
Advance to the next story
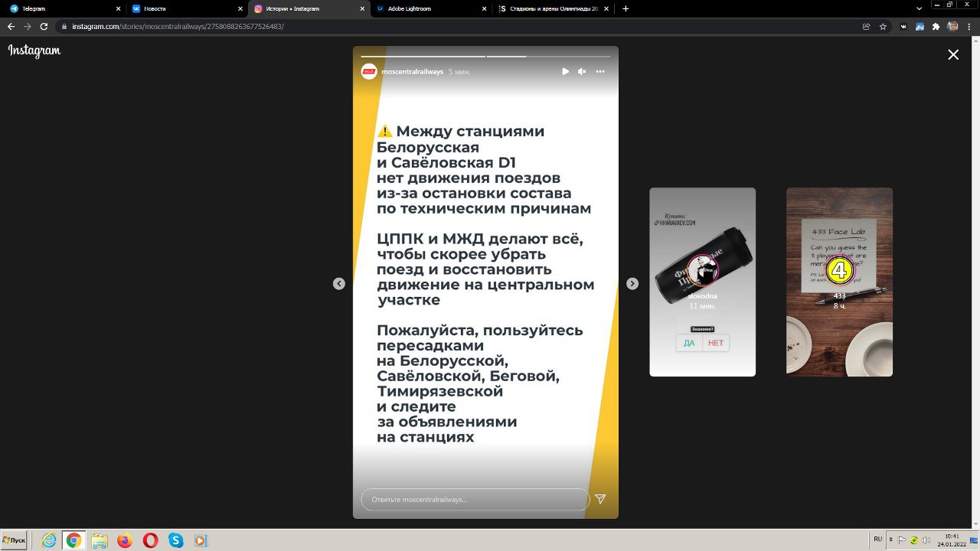pyautogui.click(x=632, y=283)
